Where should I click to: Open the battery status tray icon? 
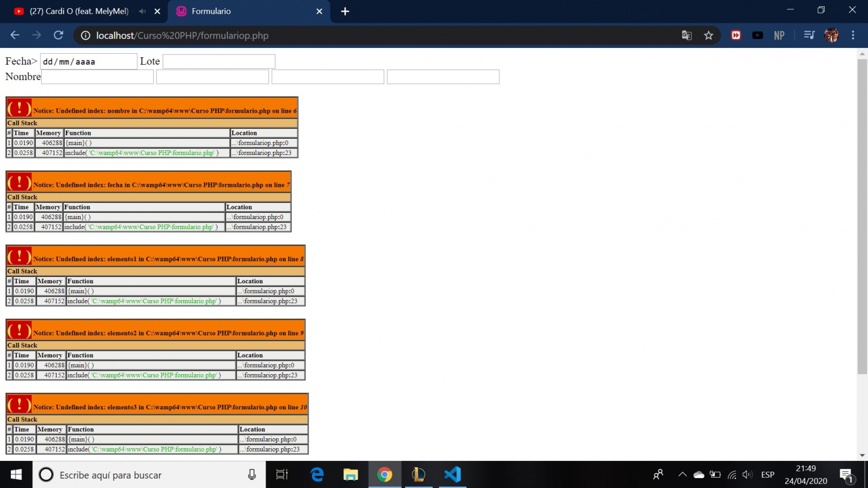[715, 475]
